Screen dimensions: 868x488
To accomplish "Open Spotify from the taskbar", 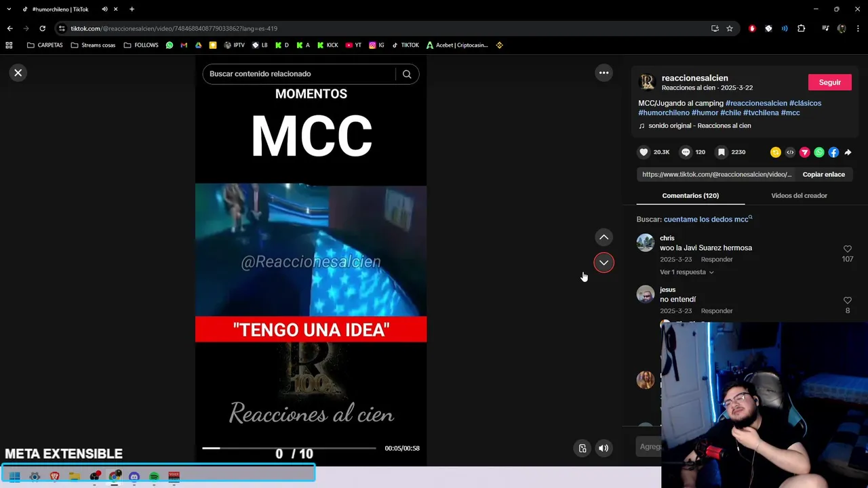I will coord(154,476).
